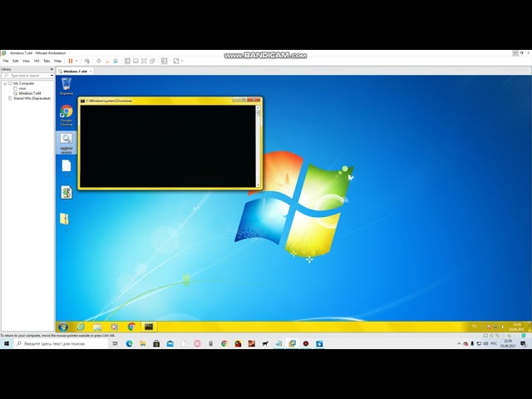
Task: Focus the library search field
Action: pos(27,76)
